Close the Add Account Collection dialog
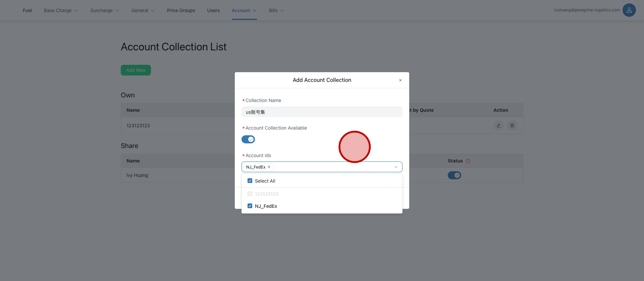The width and height of the screenshot is (644, 281). [x=400, y=80]
